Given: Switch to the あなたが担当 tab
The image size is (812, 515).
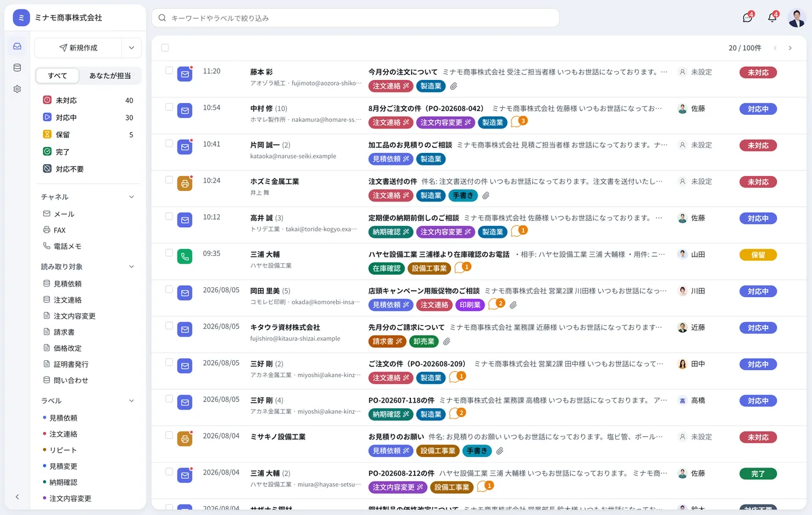Looking at the screenshot, I should pyautogui.click(x=110, y=76).
